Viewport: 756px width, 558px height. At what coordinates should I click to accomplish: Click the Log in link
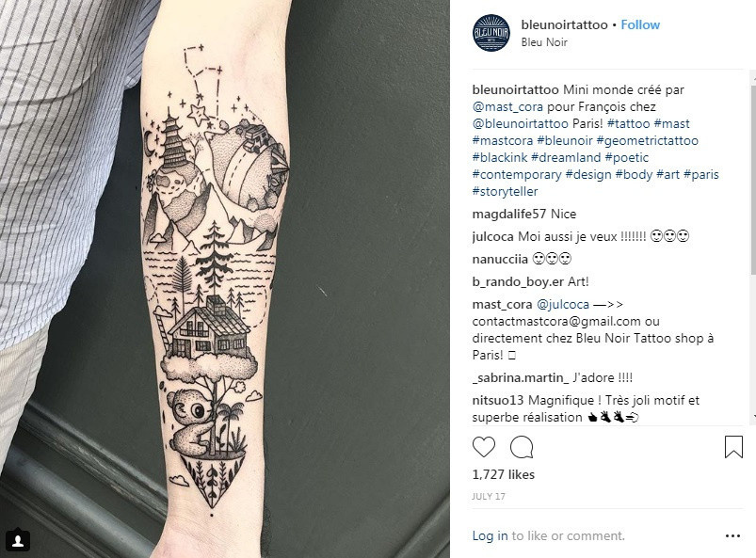click(x=490, y=535)
